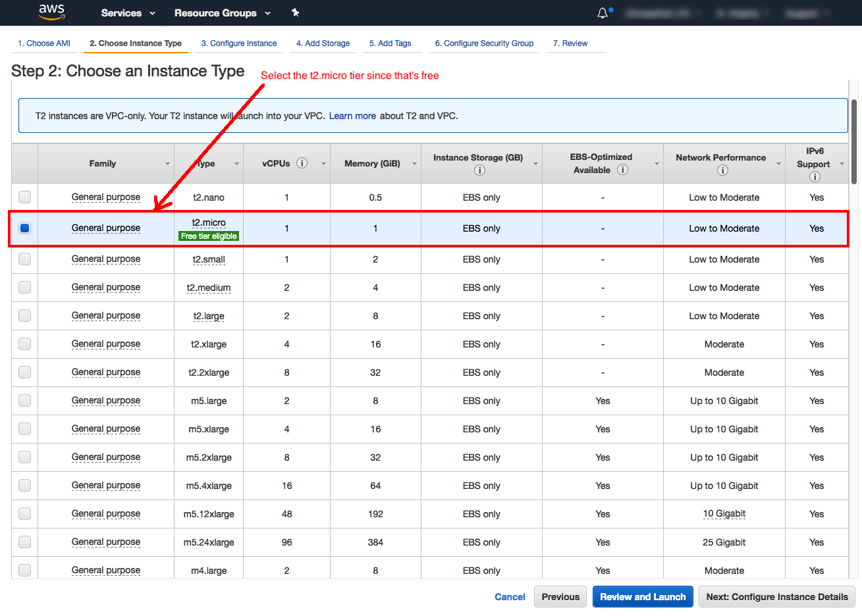The width and height of the screenshot is (862, 616).
Task: Open the vCPUs info tooltip icon
Action: click(x=302, y=163)
